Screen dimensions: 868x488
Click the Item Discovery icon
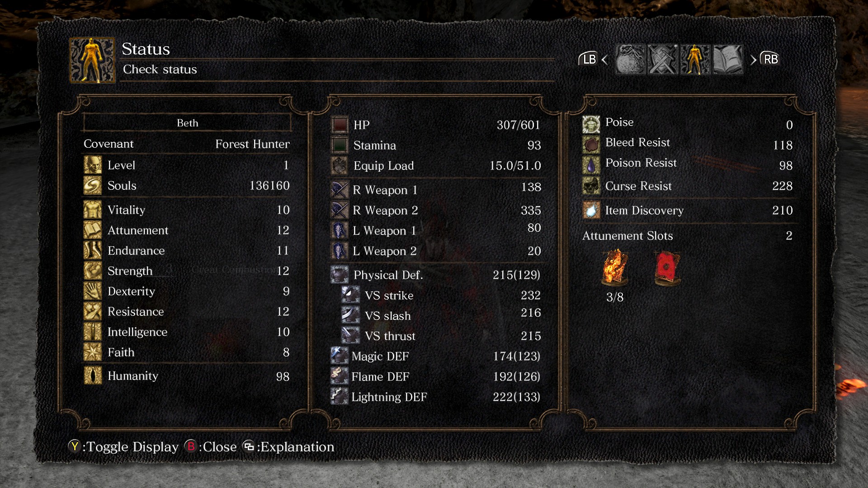click(x=591, y=210)
